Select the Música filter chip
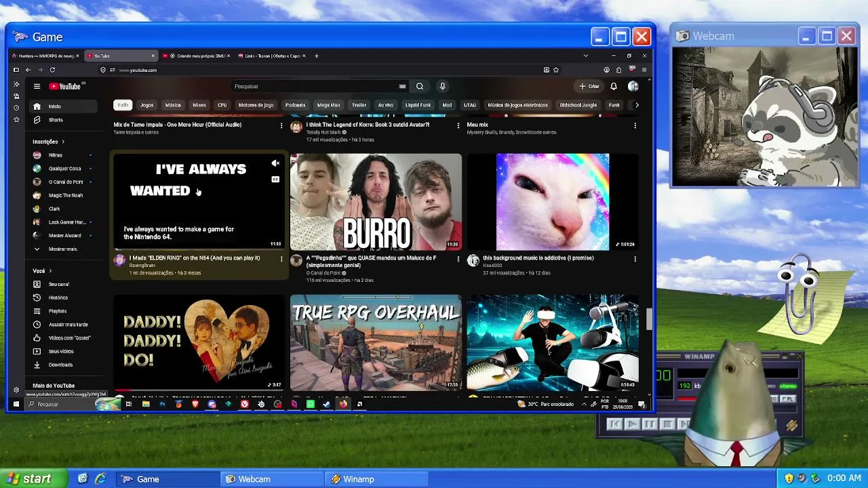The width and height of the screenshot is (868, 488). [x=173, y=105]
